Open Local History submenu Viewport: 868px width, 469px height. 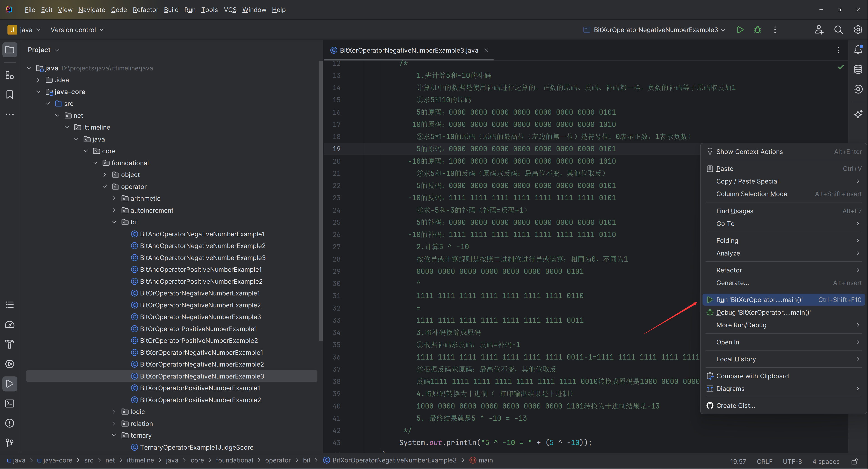coord(784,359)
